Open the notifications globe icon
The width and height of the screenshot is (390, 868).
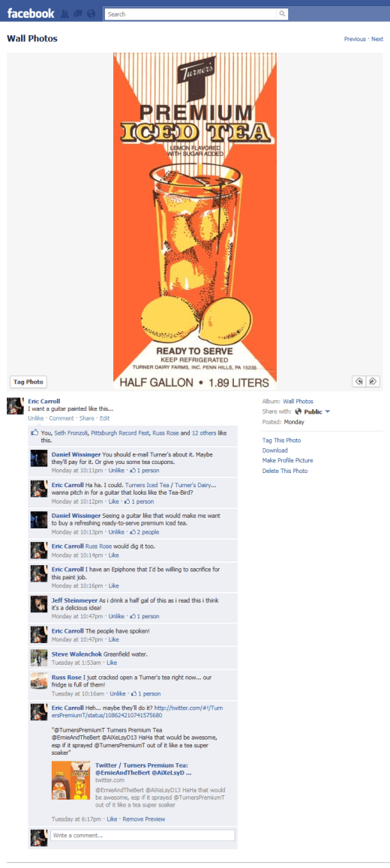91,13
